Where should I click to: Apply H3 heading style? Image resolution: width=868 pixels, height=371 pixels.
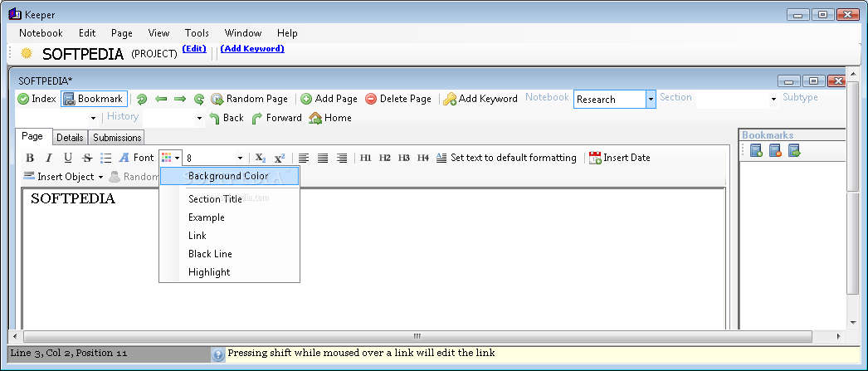coord(403,159)
